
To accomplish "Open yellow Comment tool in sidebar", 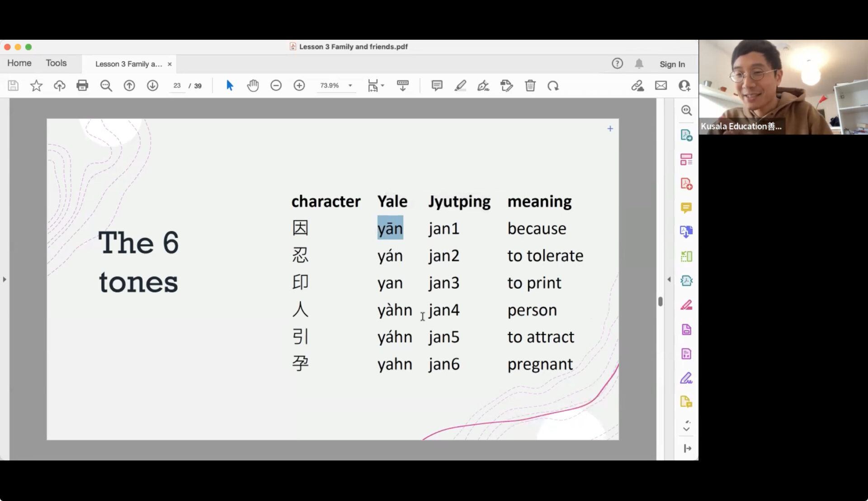I will coord(686,208).
